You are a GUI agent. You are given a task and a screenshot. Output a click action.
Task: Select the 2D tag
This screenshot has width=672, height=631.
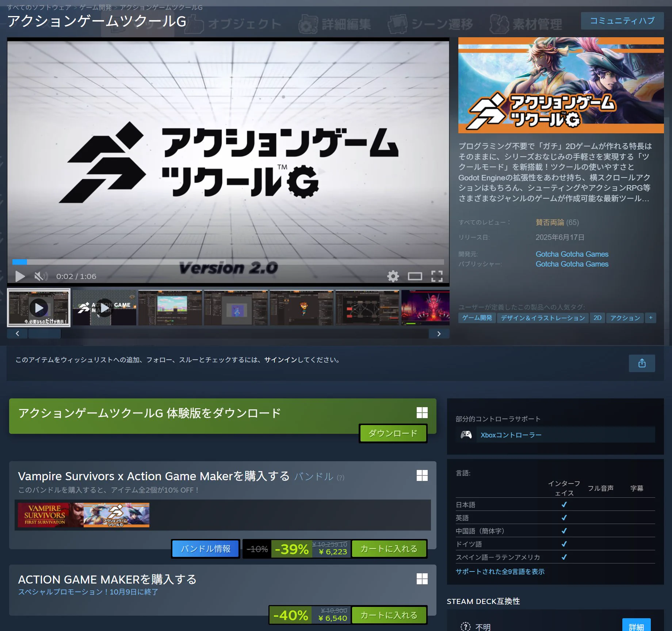click(597, 318)
